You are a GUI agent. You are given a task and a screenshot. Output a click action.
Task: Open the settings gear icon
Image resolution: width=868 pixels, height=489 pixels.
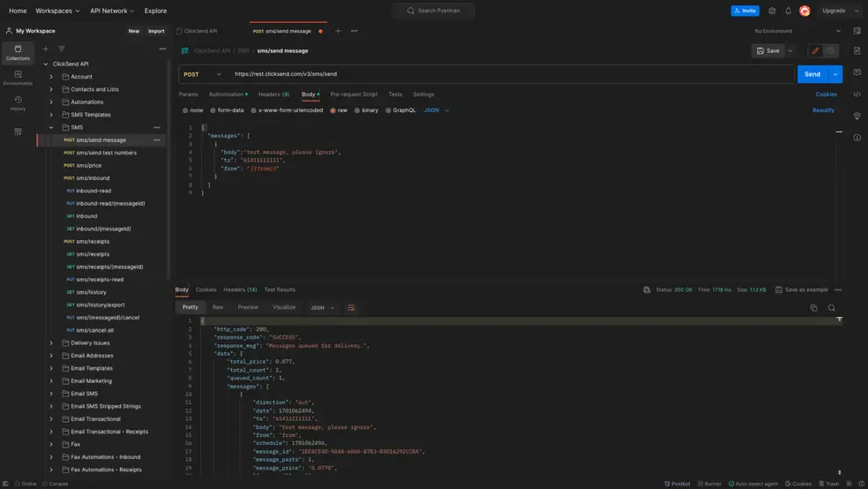point(772,11)
